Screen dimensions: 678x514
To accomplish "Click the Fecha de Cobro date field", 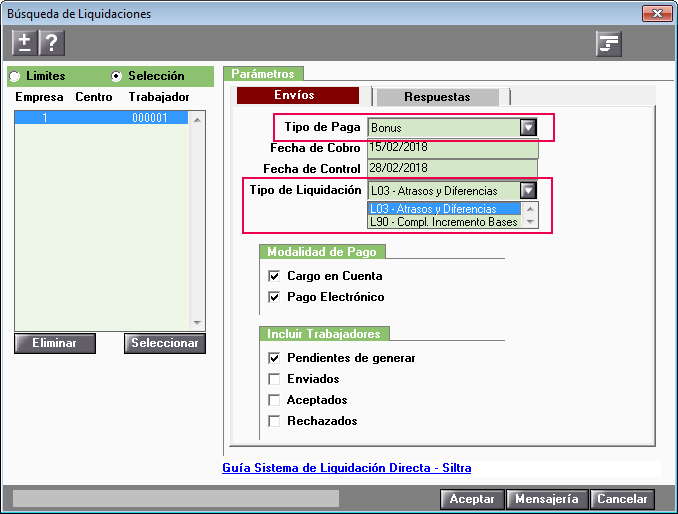I will pyautogui.click(x=453, y=148).
